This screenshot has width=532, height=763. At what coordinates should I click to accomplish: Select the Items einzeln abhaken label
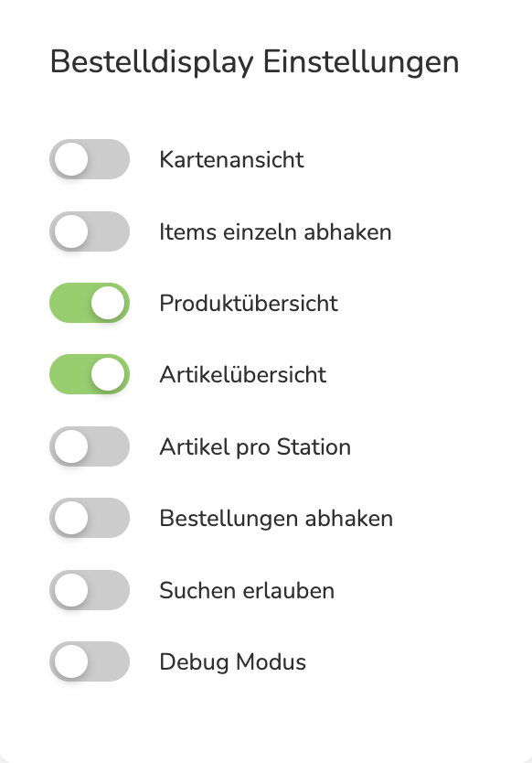pyautogui.click(x=275, y=231)
